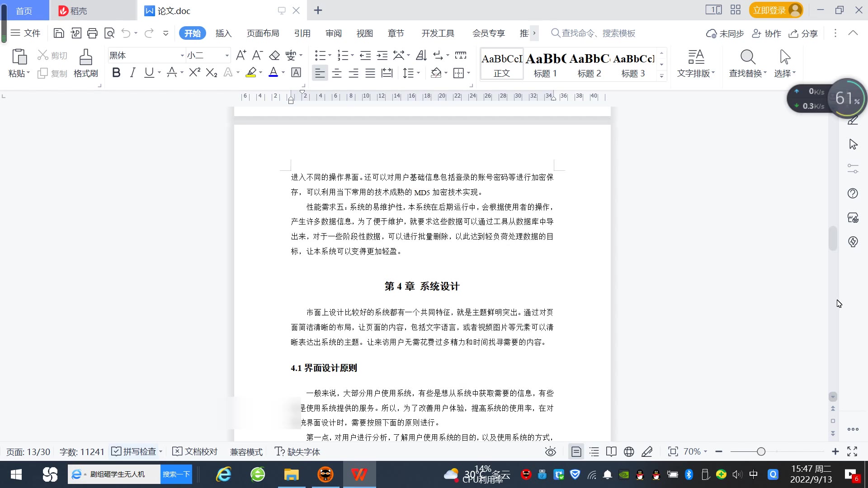Click the clear formatting eraser icon
The height and width of the screenshot is (488, 868).
pyautogui.click(x=274, y=56)
